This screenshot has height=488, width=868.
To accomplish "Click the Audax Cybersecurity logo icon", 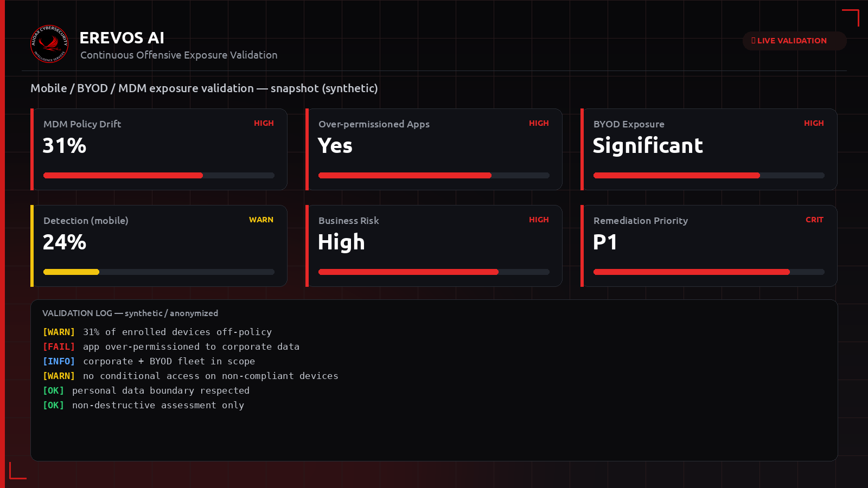I will pos(49,44).
